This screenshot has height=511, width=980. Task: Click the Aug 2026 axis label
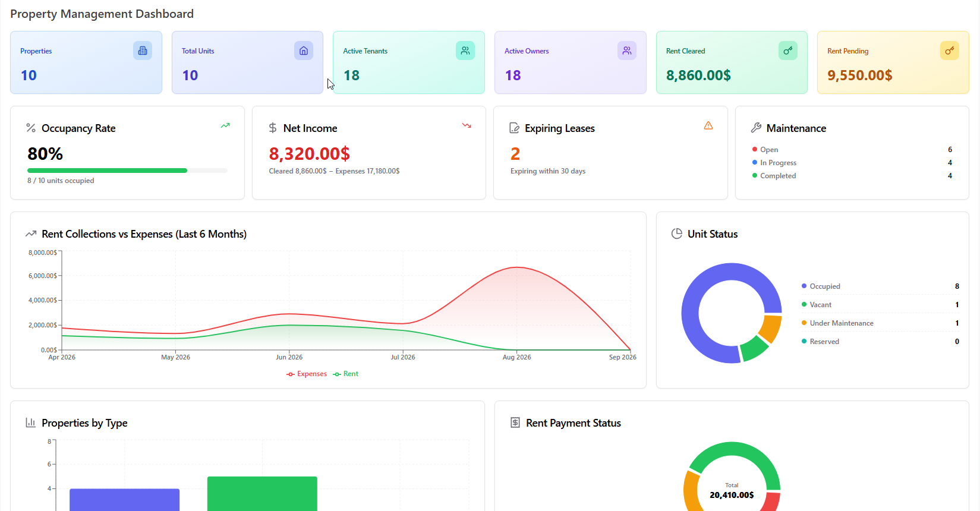(x=516, y=357)
